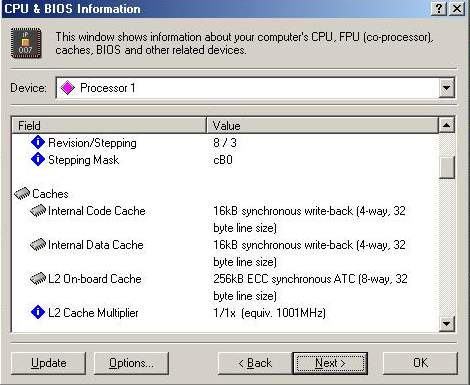470x385 pixels.
Task: Open the Device dropdown arrow
Action: click(x=446, y=88)
